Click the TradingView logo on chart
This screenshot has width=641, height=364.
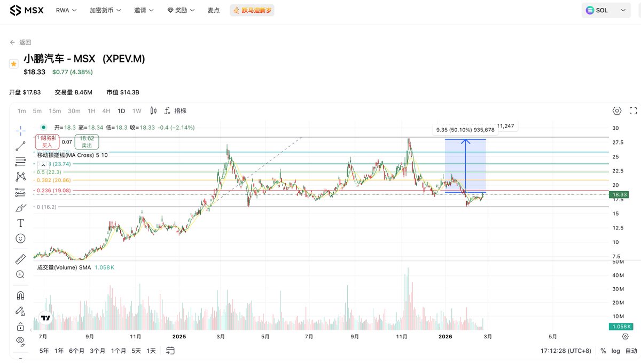pos(46,318)
